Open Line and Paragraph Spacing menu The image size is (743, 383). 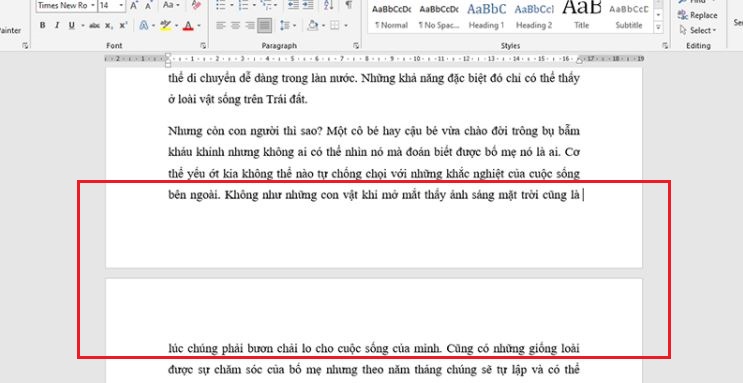[288, 25]
